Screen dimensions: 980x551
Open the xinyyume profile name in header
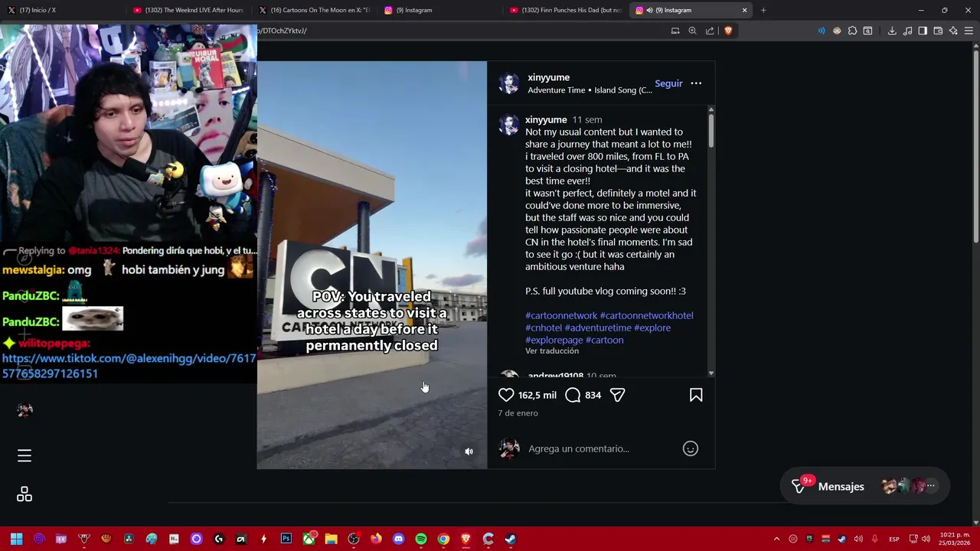(x=548, y=77)
